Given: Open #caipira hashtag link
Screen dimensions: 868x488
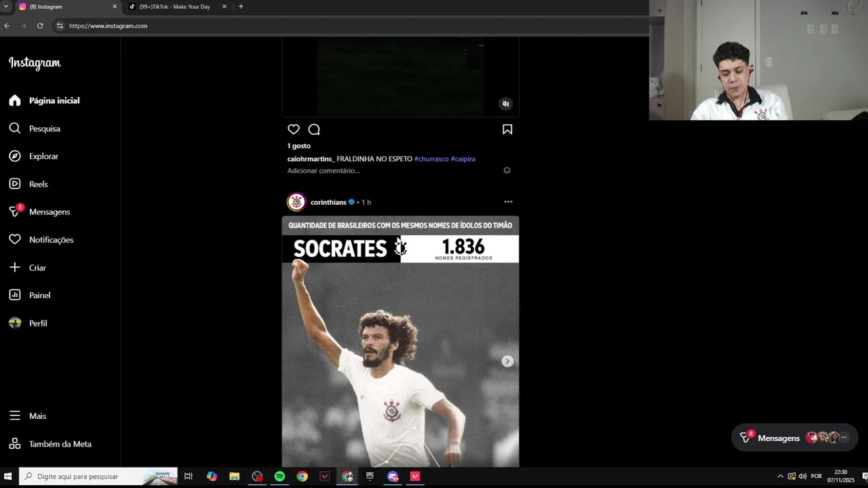Looking at the screenshot, I should [463, 159].
